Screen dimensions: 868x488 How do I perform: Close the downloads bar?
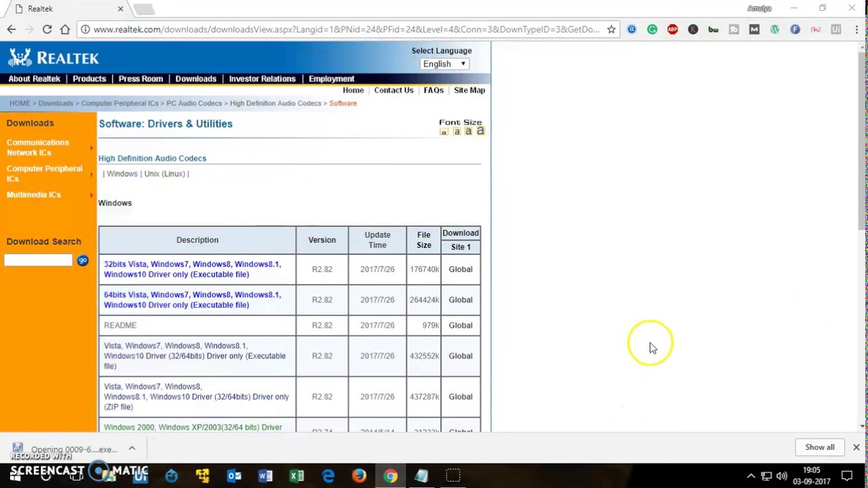pyautogui.click(x=856, y=447)
